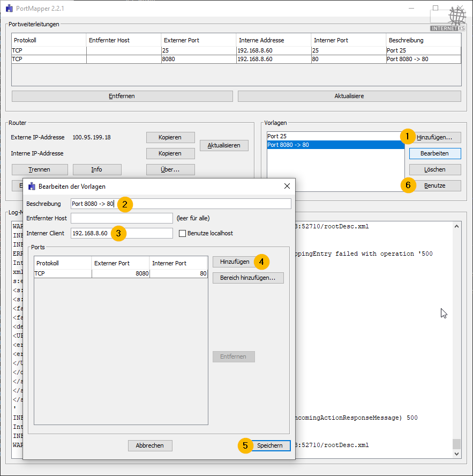
Task: Copy the external IP address with Kopieren
Action: pyautogui.click(x=170, y=137)
